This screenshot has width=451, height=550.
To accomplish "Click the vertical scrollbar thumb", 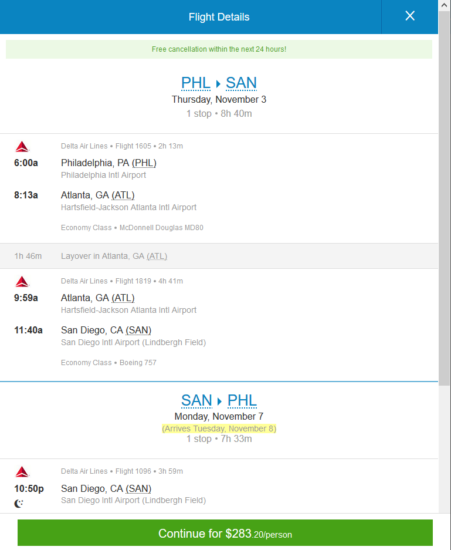I will click(x=444, y=198).
